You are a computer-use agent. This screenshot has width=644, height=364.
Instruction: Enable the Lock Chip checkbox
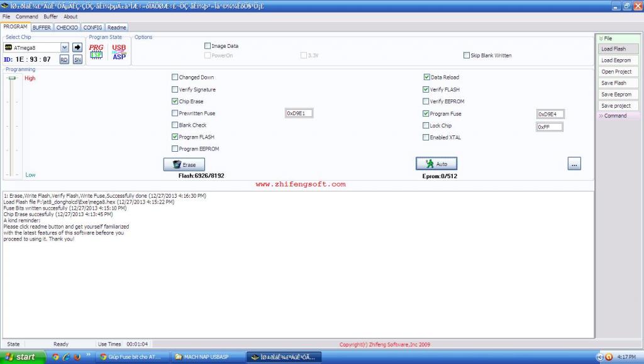426,125
